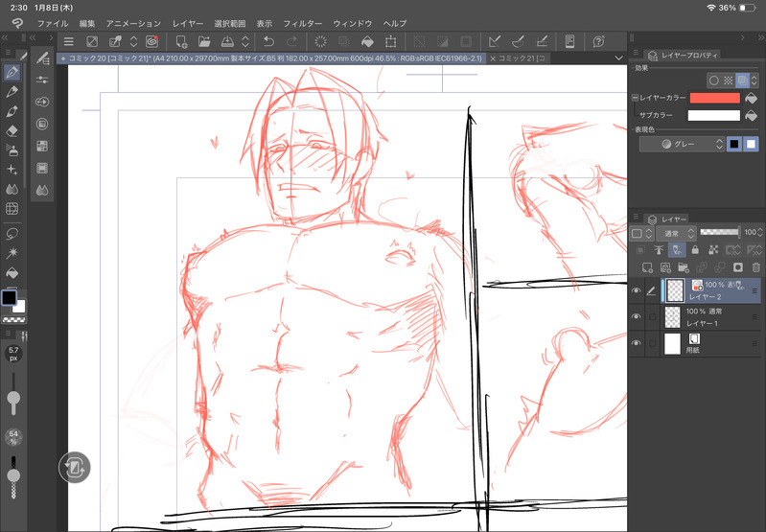Expand the save options stepper in command bar
The height and width of the screenshot is (532, 766).
[x=245, y=41]
